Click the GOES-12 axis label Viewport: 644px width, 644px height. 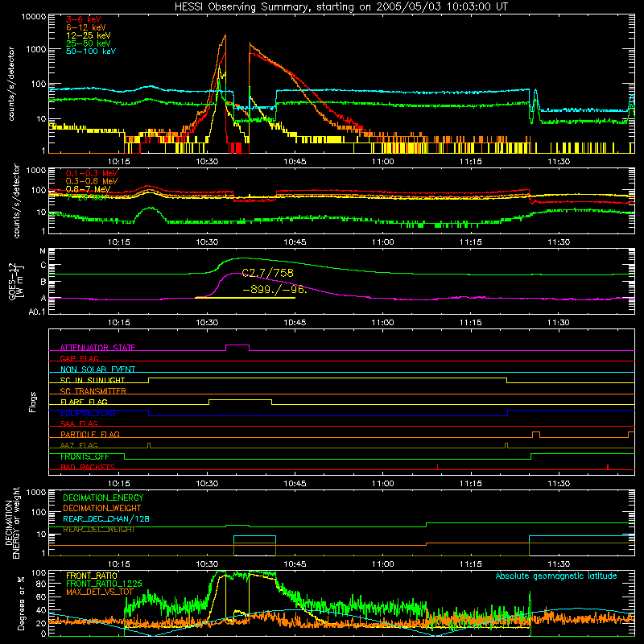(x=16, y=281)
